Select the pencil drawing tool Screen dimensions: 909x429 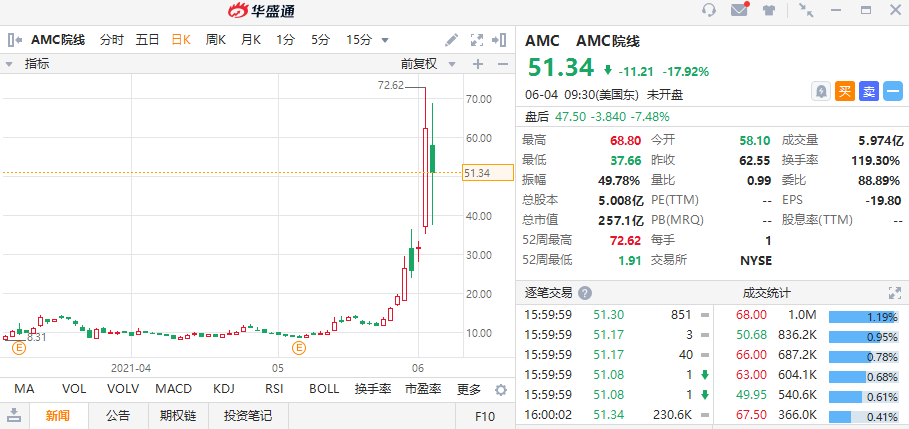pyautogui.click(x=451, y=40)
